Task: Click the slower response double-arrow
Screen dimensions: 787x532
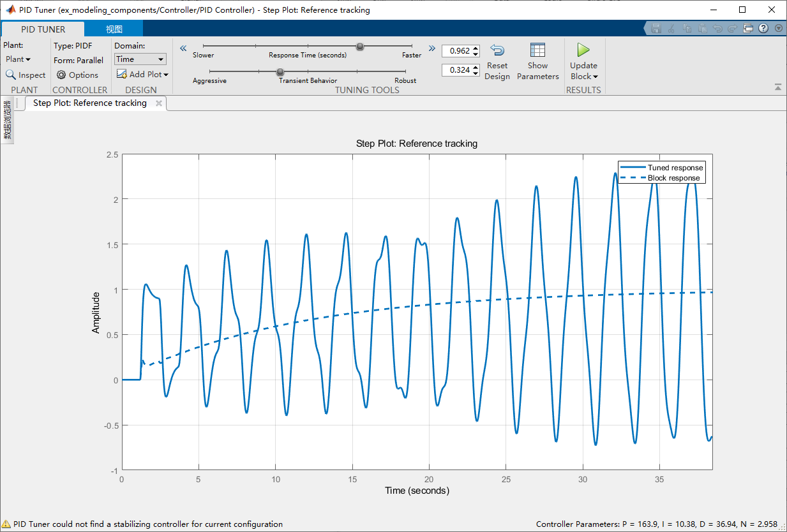Action: tap(183, 48)
